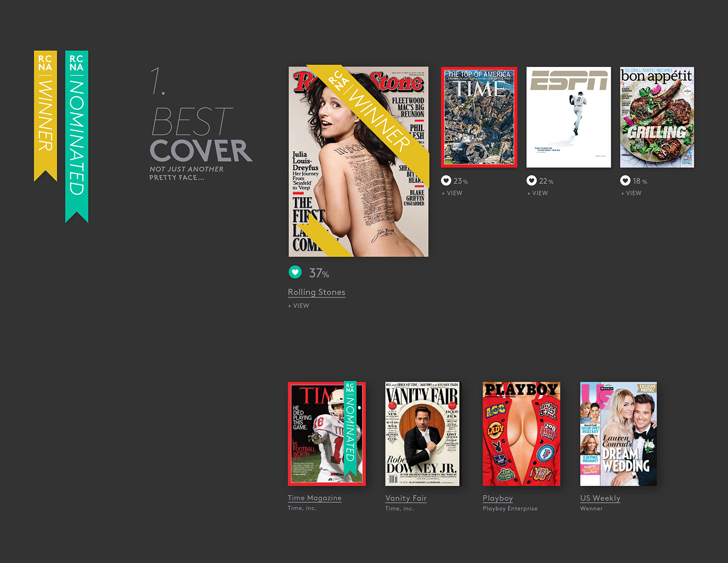Click + VIEW under the Bon Appétit cover
Screen dimensions: 728x563
point(631,193)
